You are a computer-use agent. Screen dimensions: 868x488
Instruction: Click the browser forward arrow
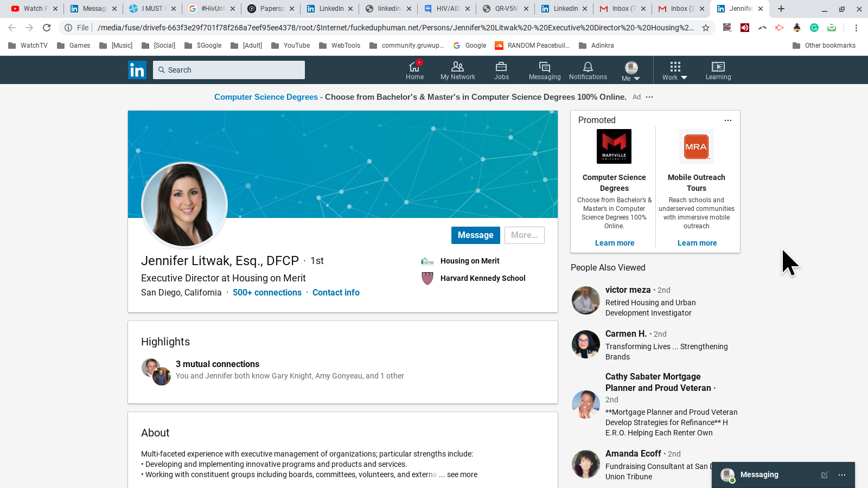[29, 28]
